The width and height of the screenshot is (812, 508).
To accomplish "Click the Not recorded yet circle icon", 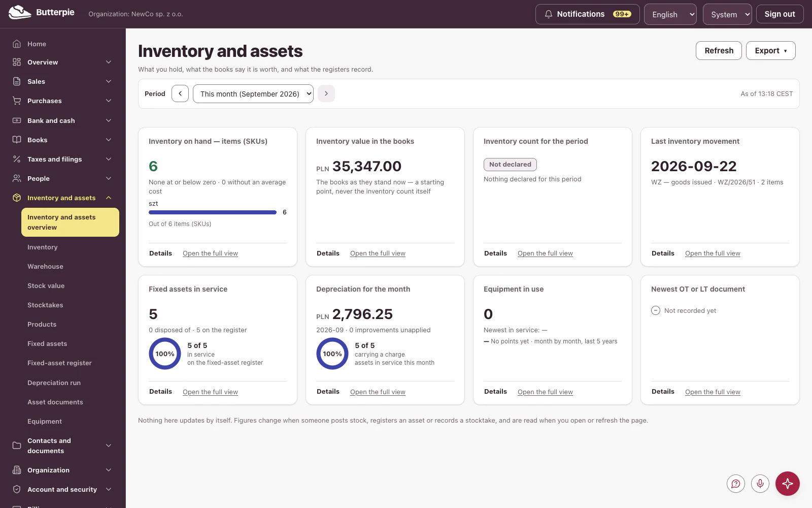I will pyautogui.click(x=656, y=310).
